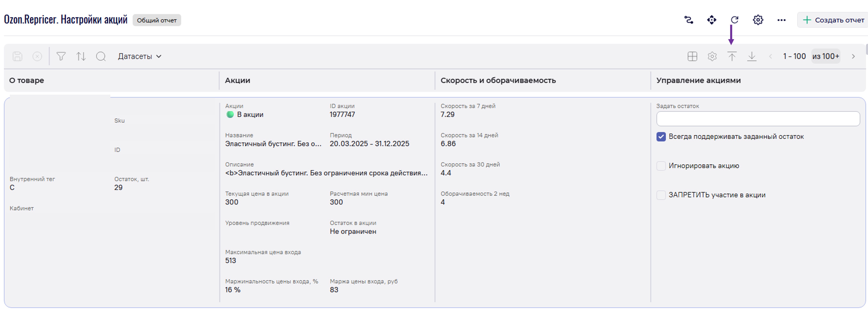
Task: Click the cancel changes circle-x icon
Action: [x=37, y=56]
